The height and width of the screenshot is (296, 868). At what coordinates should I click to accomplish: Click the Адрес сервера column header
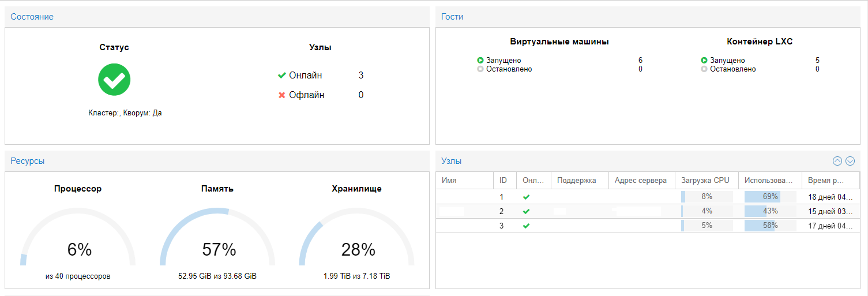(641, 180)
